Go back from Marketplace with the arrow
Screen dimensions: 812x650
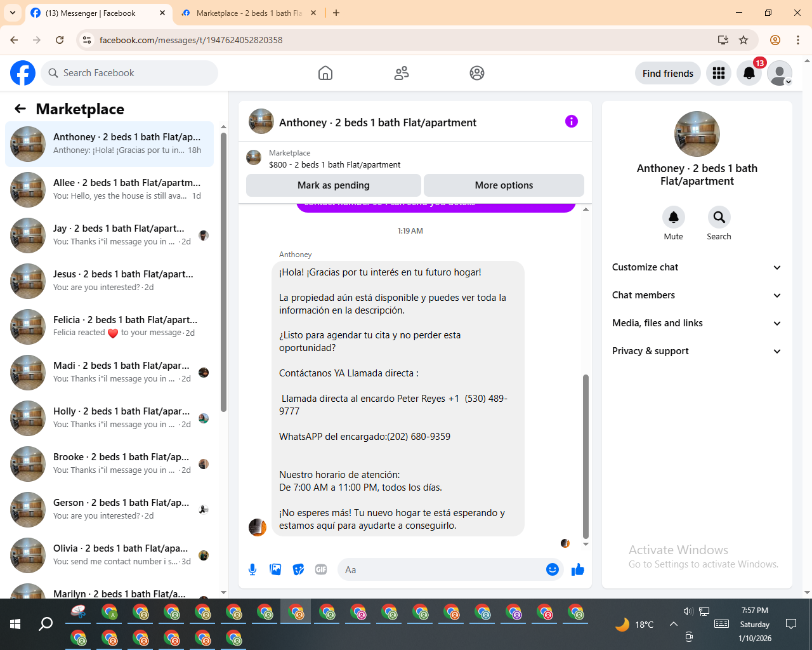[x=20, y=109]
